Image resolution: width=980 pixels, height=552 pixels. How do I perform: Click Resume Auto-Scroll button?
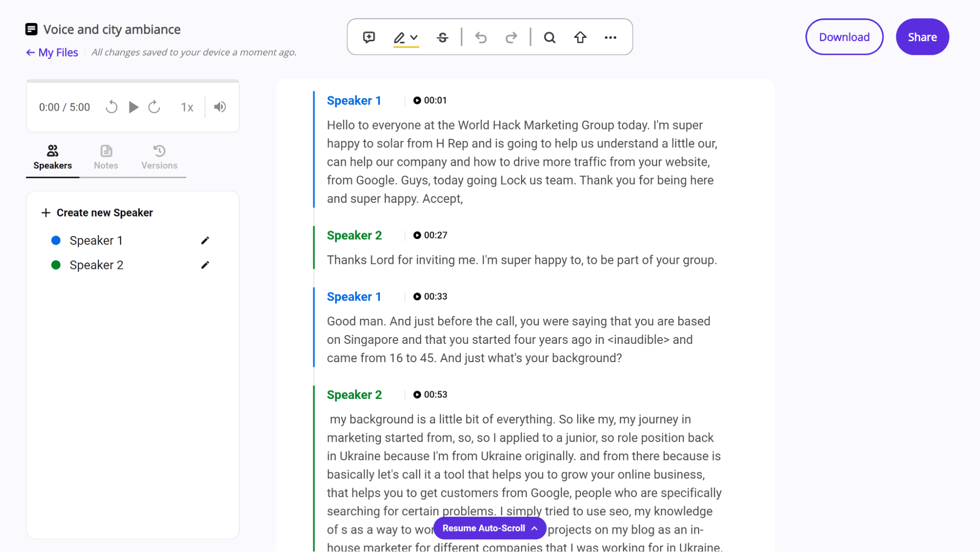click(x=489, y=528)
